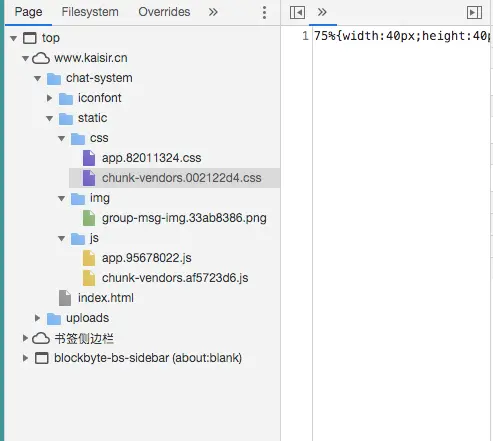The image size is (493, 441).
Task: Open app.95678022.js file
Action: point(146,258)
